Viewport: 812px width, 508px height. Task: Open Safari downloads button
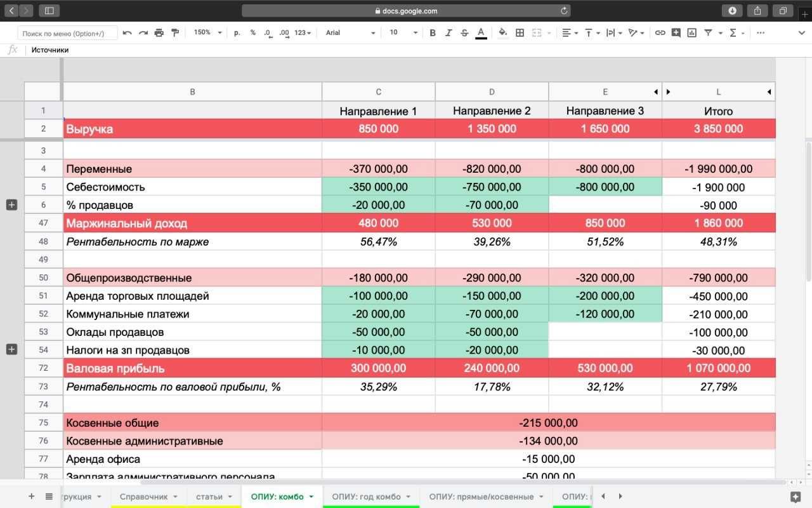[x=732, y=10]
